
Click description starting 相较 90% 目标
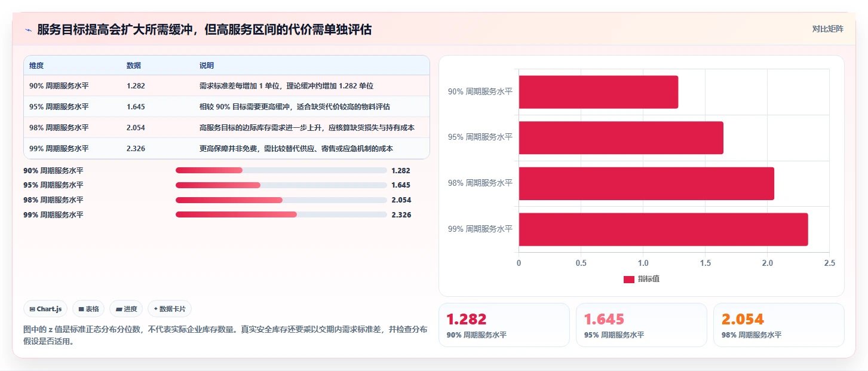tap(295, 107)
